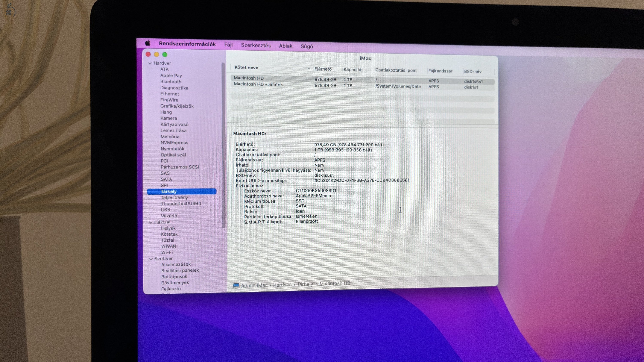Select Betűtípusok in the sidebar
The height and width of the screenshot is (362, 644).
[174, 277]
